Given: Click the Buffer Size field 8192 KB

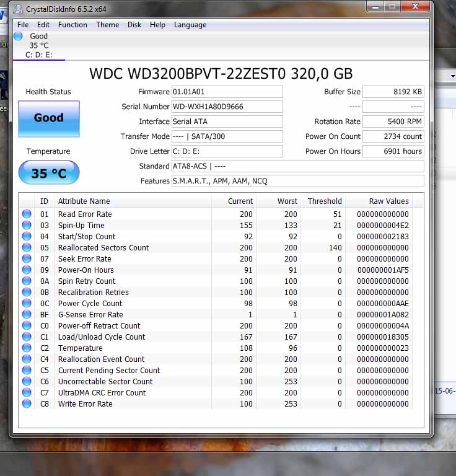Looking at the screenshot, I should click(393, 92).
